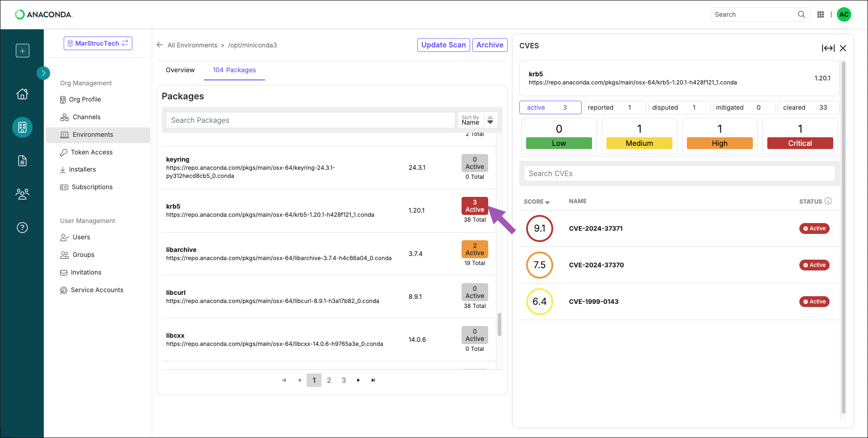Click libarchive 2 Active orange badge

[475, 249]
